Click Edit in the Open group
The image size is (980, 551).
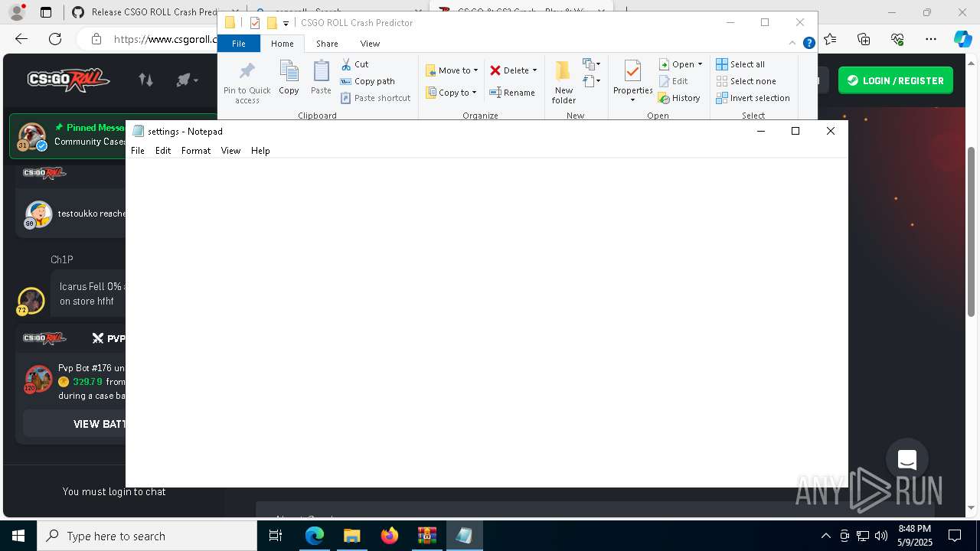[x=673, y=81]
